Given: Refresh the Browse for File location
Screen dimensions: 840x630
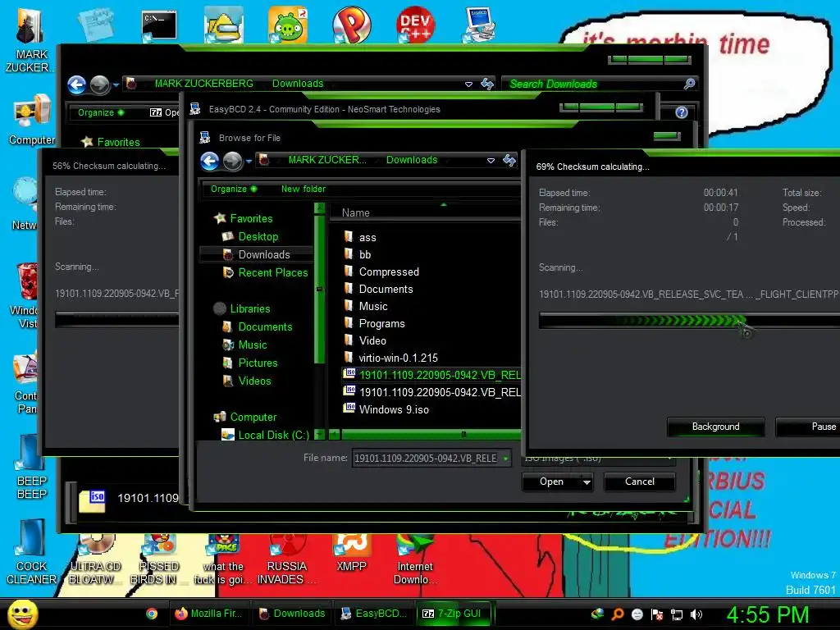Looking at the screenshot, I should point(509,160).
